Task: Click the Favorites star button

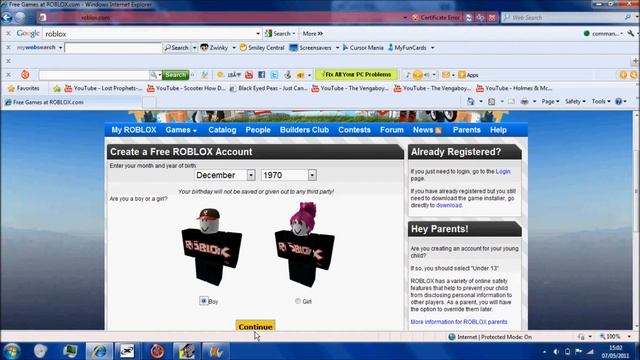Action: pos(24,88)
